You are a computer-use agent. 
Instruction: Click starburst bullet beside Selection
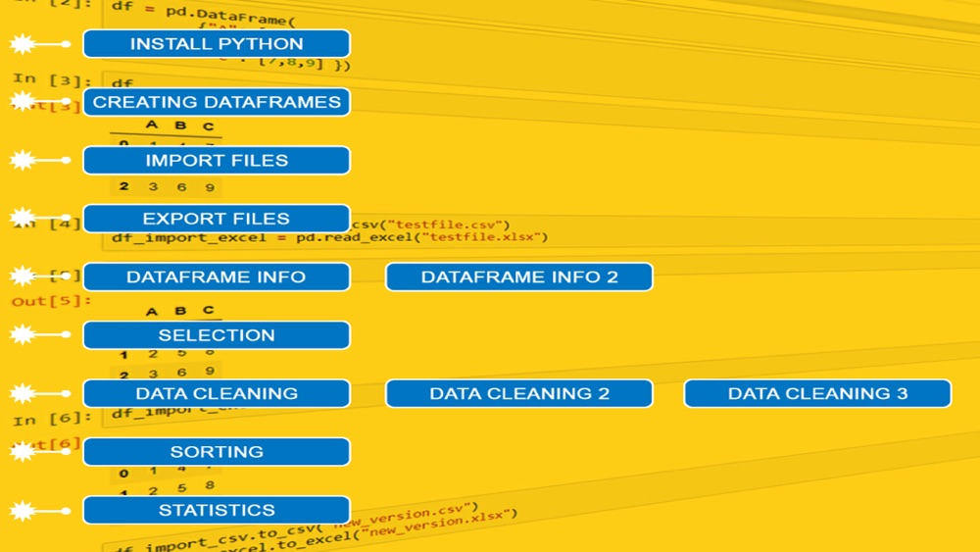(x=23, y=334)
